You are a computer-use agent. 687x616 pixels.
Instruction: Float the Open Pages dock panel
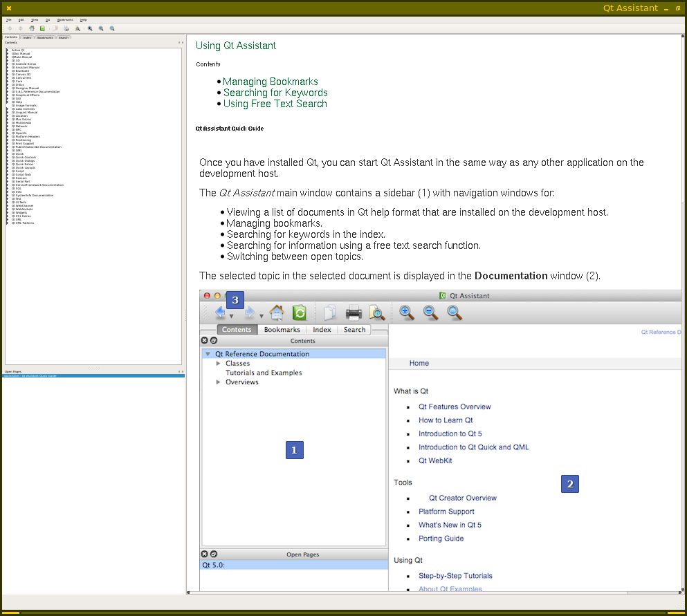coord(179,372)
